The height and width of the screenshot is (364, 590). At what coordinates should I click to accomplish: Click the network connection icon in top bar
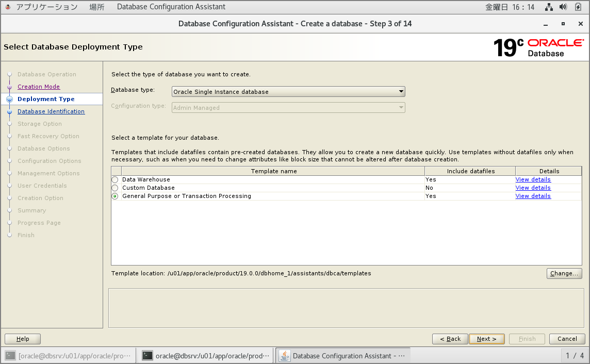tap(549, 7)
